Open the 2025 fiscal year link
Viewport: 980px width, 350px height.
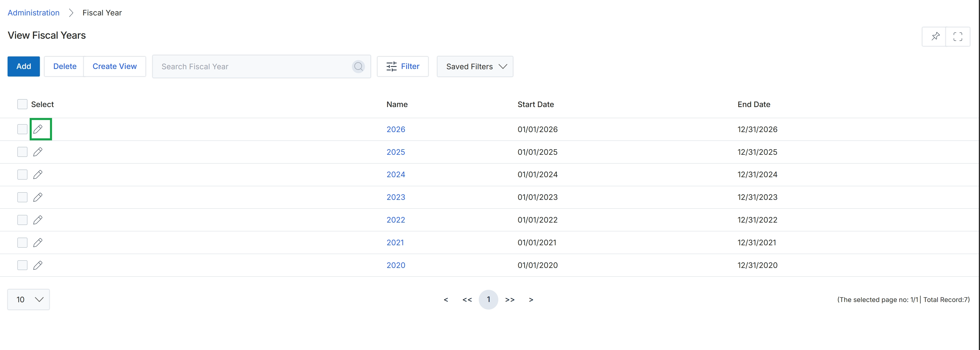(x=396, y=152)
